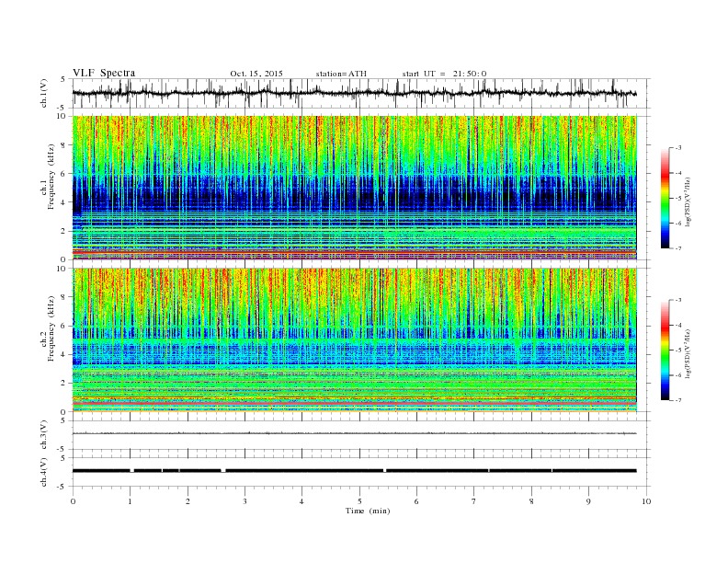
Task: Click the "8" kHz tick on ch.2 spectrogram axis
Action: click(x=64, y=297)
